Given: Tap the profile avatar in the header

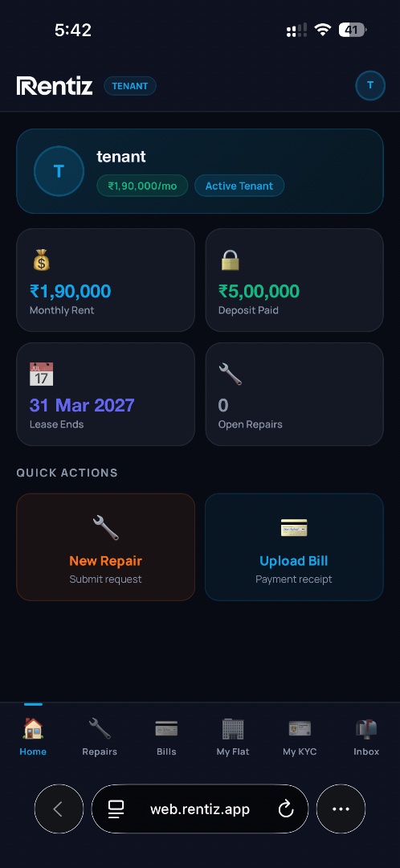Looking at the screenshot, I should tap(370, 86).
